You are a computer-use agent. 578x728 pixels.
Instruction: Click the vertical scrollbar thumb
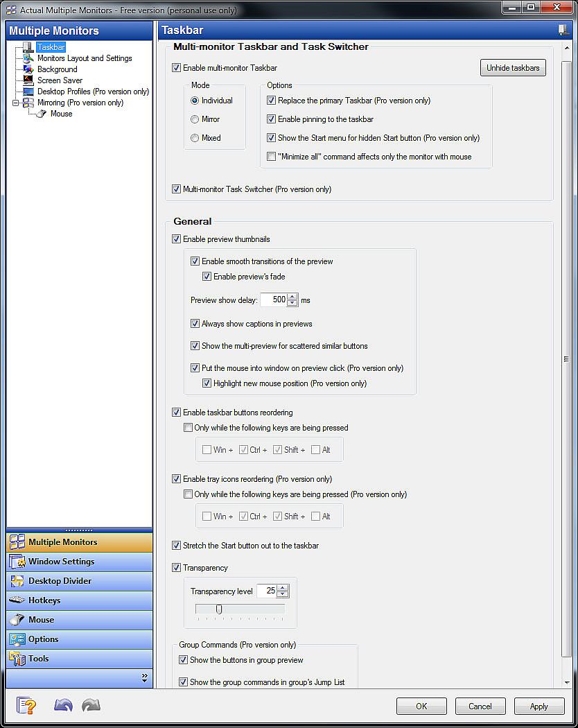coord(566,359)
